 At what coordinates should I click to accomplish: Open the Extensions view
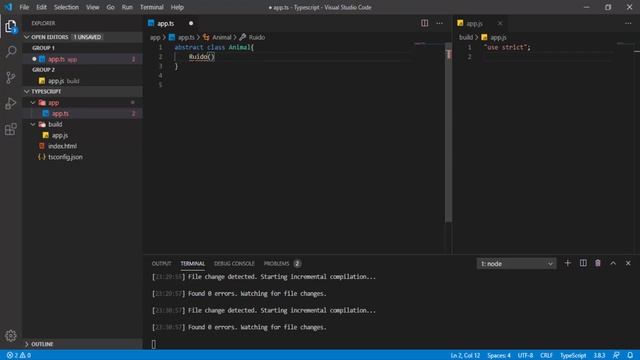[x=11, y=129]
